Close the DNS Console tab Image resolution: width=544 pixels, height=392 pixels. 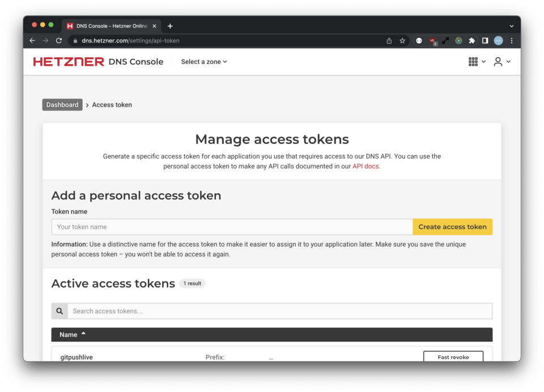pyautogui.click(x=154, y=26)
